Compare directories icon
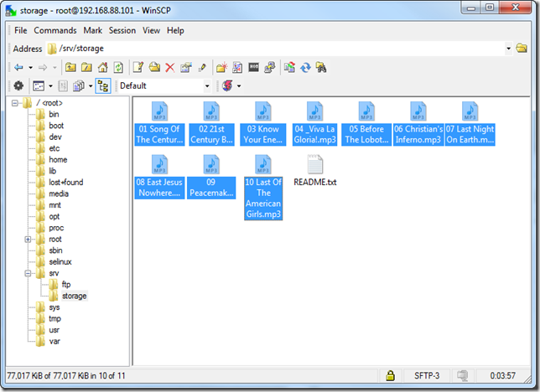 click(x=289, y=68)
